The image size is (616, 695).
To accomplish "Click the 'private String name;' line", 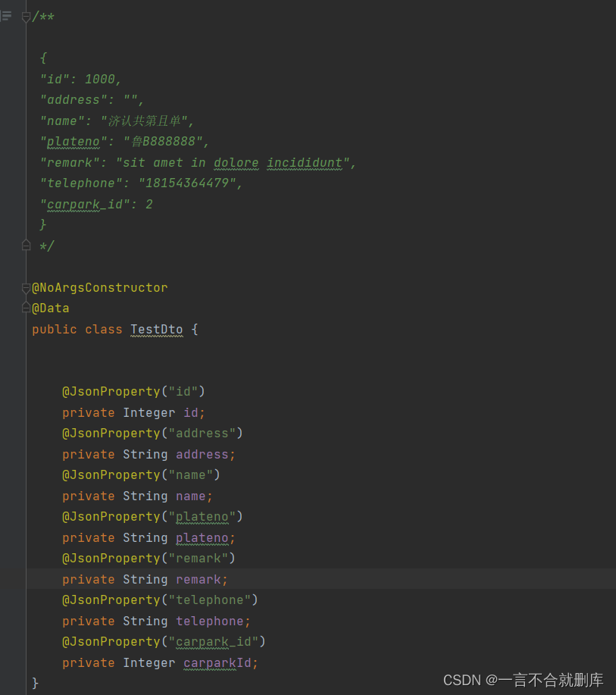I will coord(137,496).
